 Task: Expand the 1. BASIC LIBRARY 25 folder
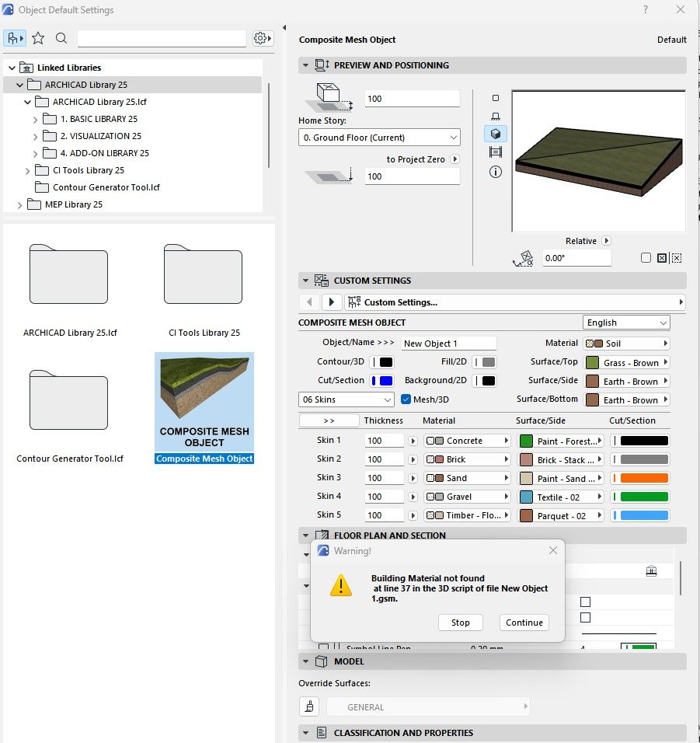click(x=35, y=120)
